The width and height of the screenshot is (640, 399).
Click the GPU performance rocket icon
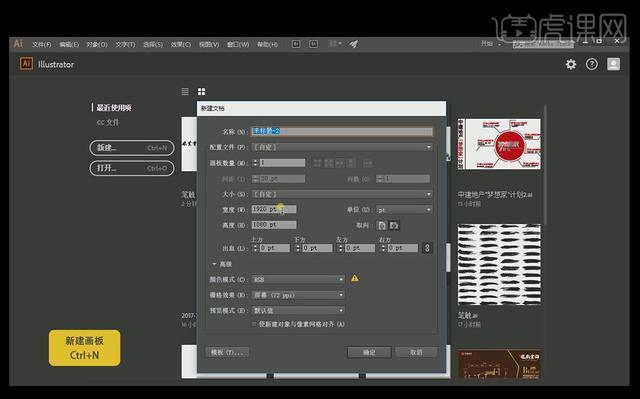353,44
